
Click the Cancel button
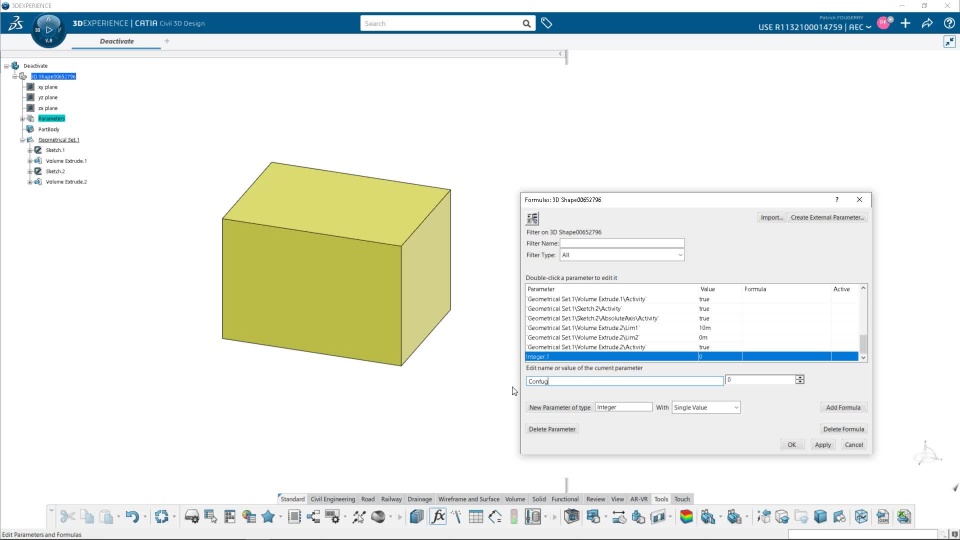click(x=853, y=444)
